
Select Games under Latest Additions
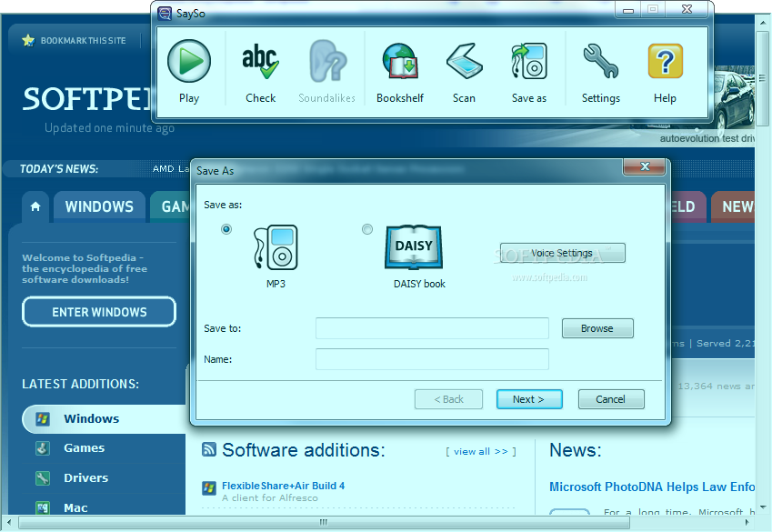click(85, 447)
